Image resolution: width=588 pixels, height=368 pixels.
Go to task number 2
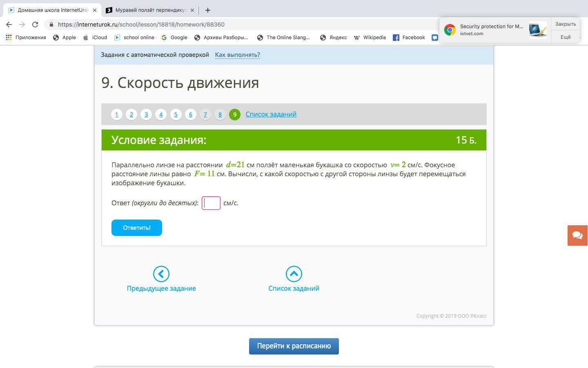(x=131, y=114)
